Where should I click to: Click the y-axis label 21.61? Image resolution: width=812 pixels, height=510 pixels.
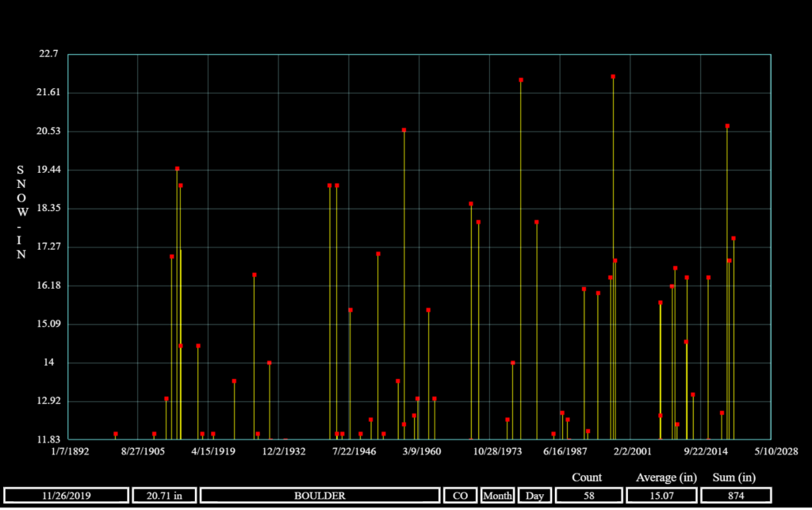click(48, 92)
